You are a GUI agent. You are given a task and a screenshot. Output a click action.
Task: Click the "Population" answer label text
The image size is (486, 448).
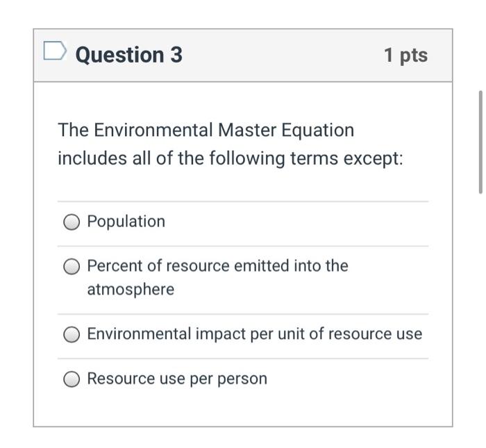[126, 222]
